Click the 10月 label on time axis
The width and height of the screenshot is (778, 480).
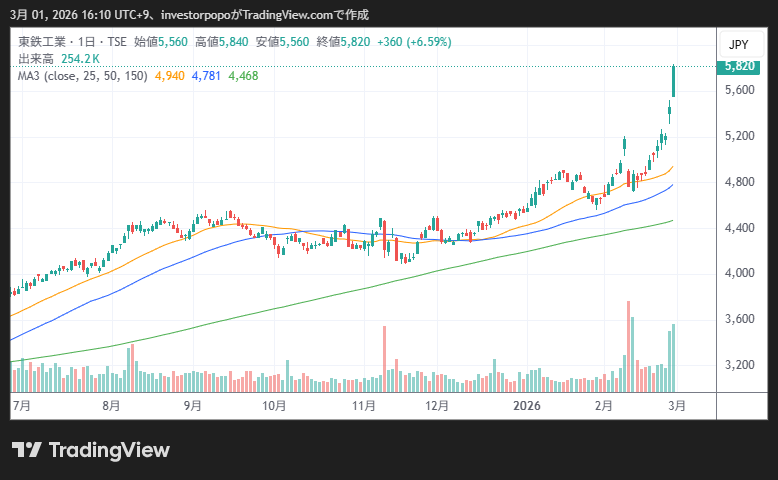(x=275, y=406)
